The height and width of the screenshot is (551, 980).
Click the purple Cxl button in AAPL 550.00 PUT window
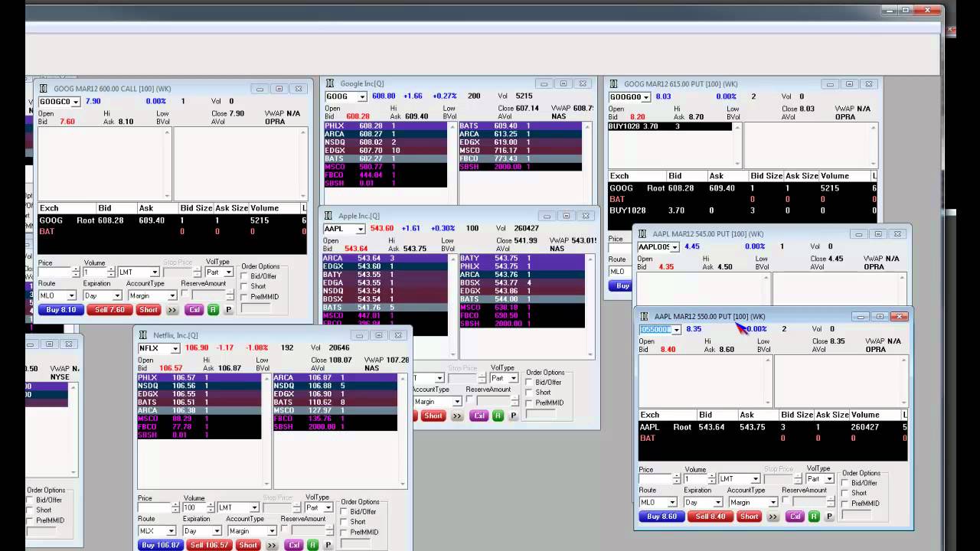click(x=795, y=517)
